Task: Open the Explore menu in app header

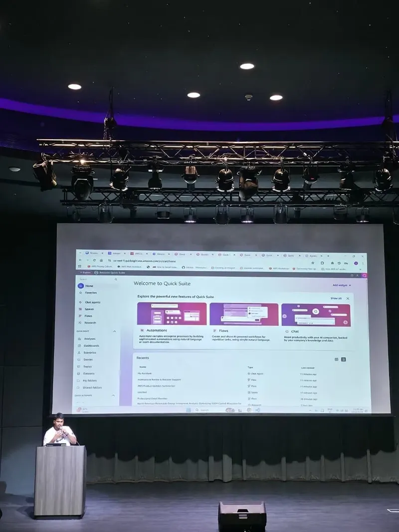Action: tap(85, 272)
